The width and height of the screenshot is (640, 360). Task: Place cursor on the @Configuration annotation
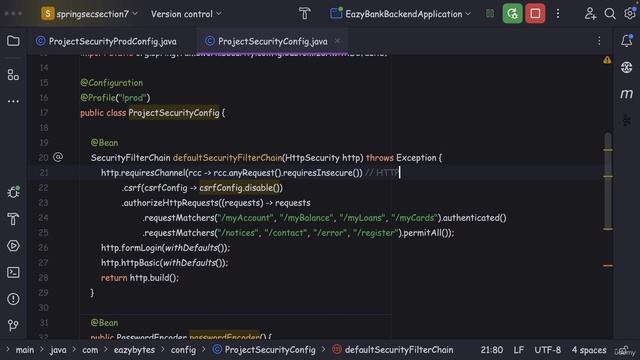point(111,82)
